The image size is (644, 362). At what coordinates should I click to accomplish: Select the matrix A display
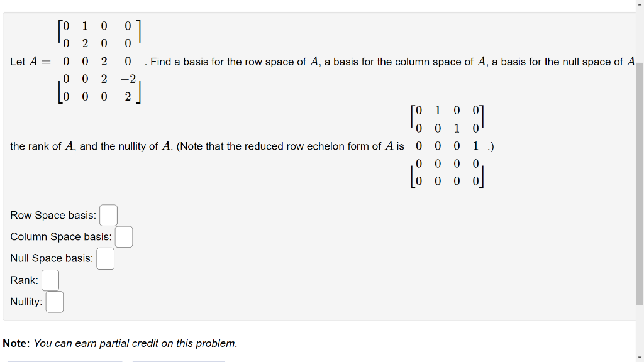click(99, 61)
